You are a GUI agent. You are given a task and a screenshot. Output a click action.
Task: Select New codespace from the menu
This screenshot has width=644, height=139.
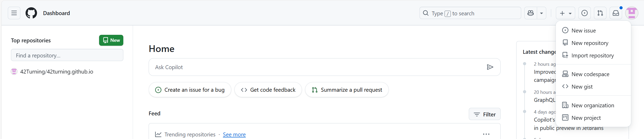coord(590,74)
